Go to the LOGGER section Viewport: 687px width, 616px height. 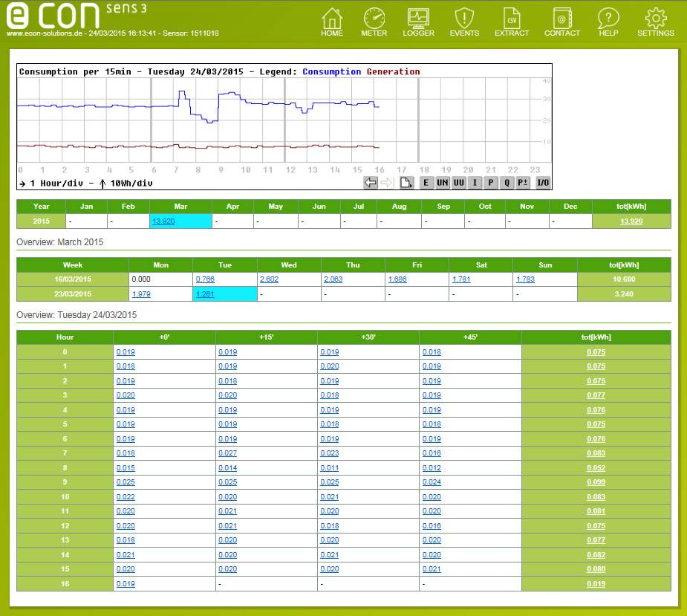(x=418, y=22)
